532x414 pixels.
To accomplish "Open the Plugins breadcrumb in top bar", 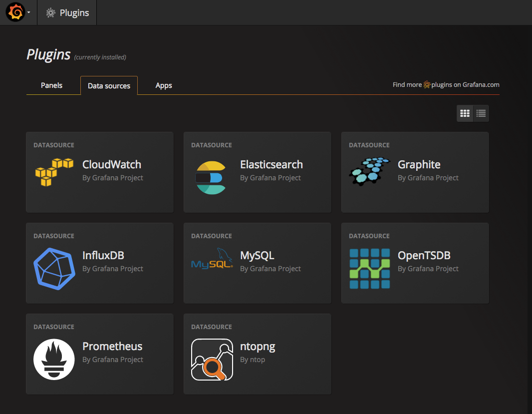I will 67,13.
